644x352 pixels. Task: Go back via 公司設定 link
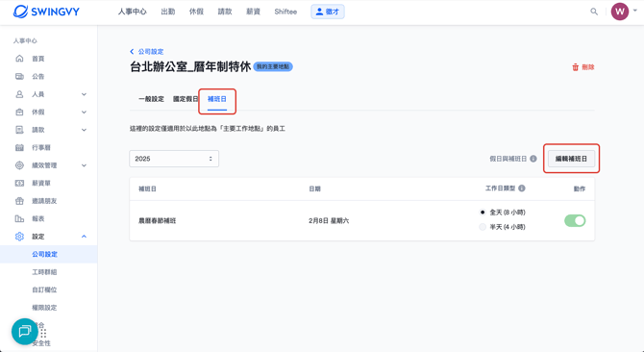pyautogui.click(x=151, y=51)
